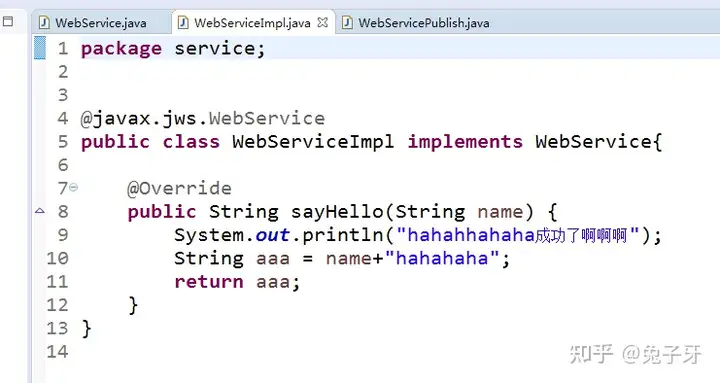This screenshot has height=383, width=720.
Task: Click the blue marker bar beside line 1
Action: (40, 48)
